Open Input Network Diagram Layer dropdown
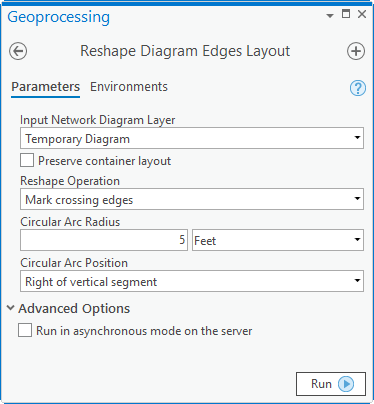Screen dimensions: 374x404 pyautogui.click(x=192, y=138)
